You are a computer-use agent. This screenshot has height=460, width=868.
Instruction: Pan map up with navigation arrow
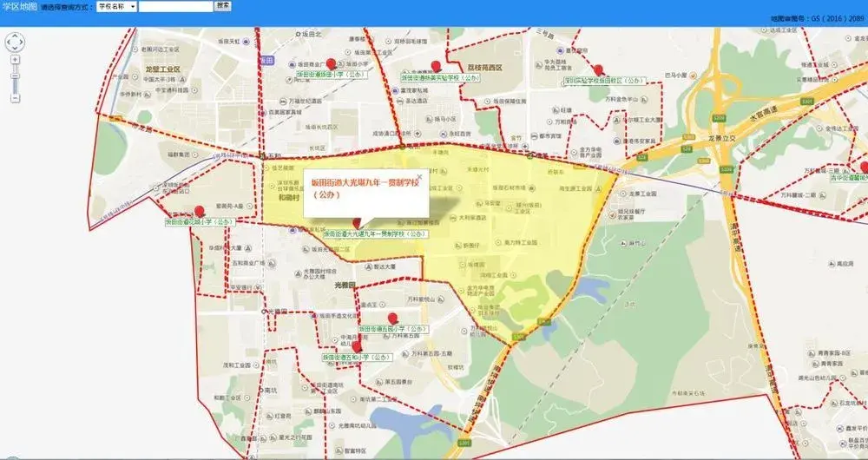coord(15,35)
